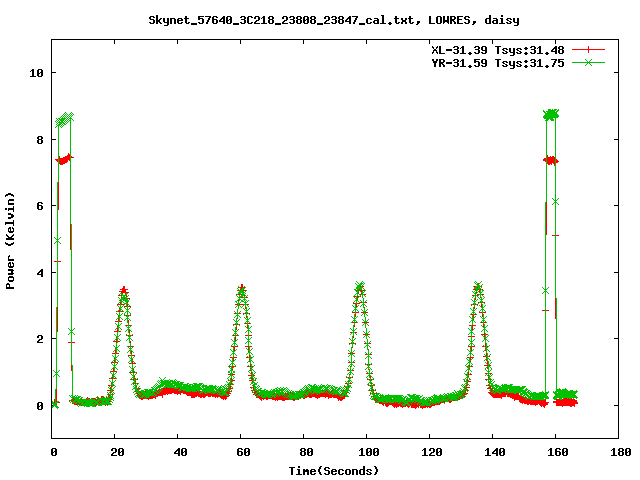This screenshot has width=640, height=480.
Task: Click the x-axis tick label 120
Action: [x=432, y=452]
